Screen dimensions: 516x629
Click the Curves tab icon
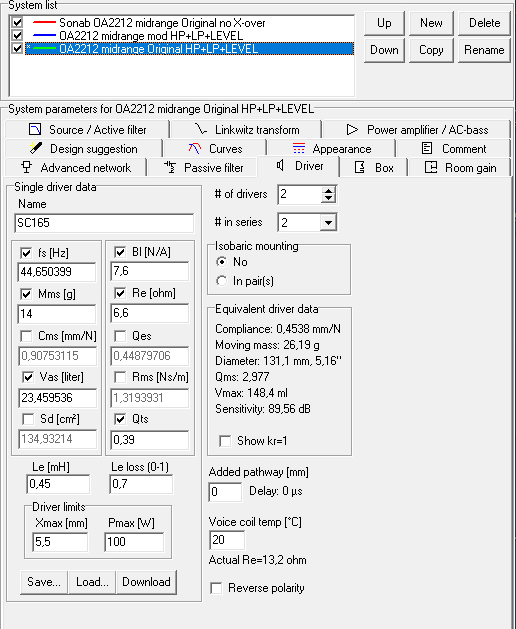coord(195,148)
